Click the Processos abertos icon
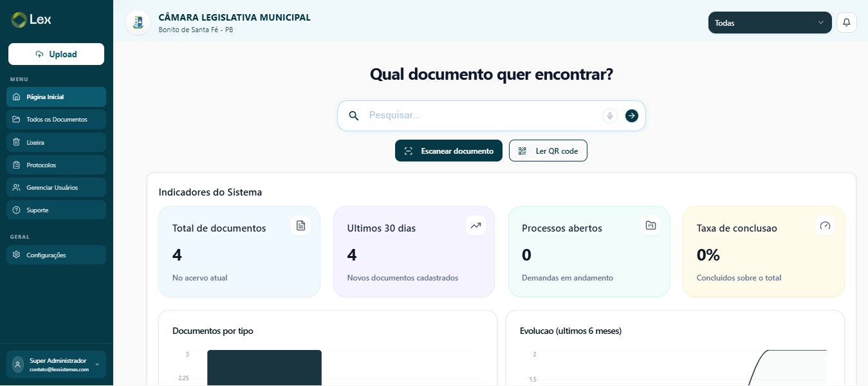The width and height of the screenshot is (868, 386). coord(651,225)
